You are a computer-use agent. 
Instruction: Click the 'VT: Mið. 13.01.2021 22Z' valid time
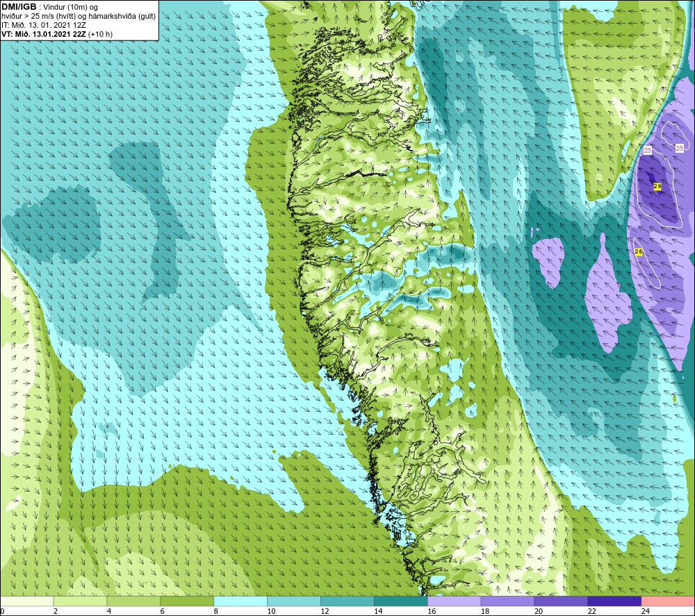click(44, 34)
